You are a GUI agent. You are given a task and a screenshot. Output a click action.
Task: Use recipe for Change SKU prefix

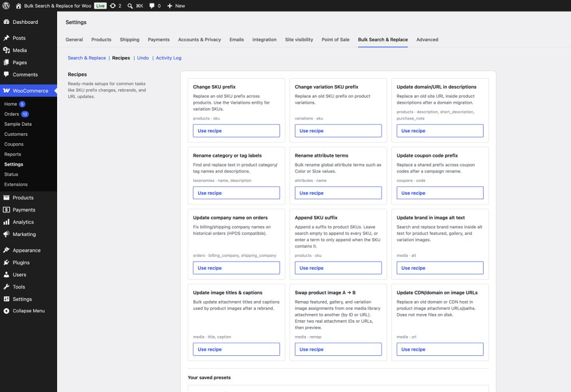237,130
